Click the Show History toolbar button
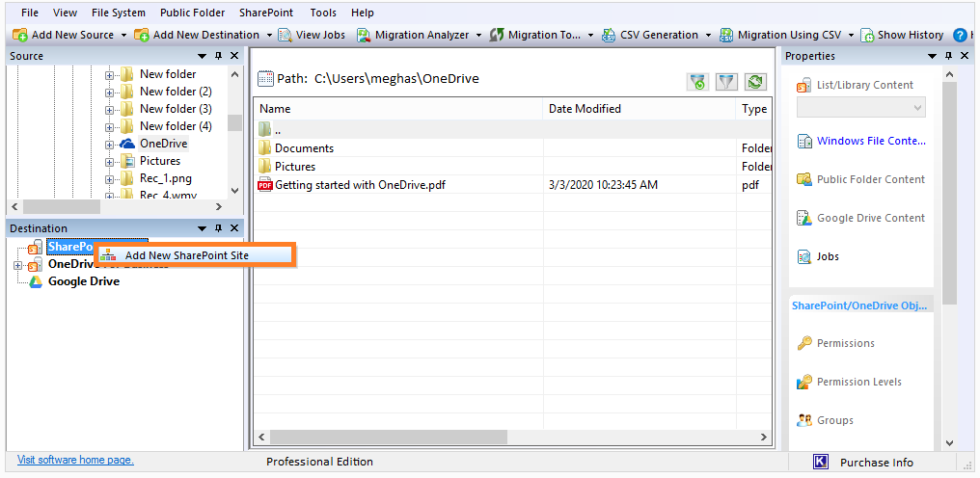 [902, 35]
